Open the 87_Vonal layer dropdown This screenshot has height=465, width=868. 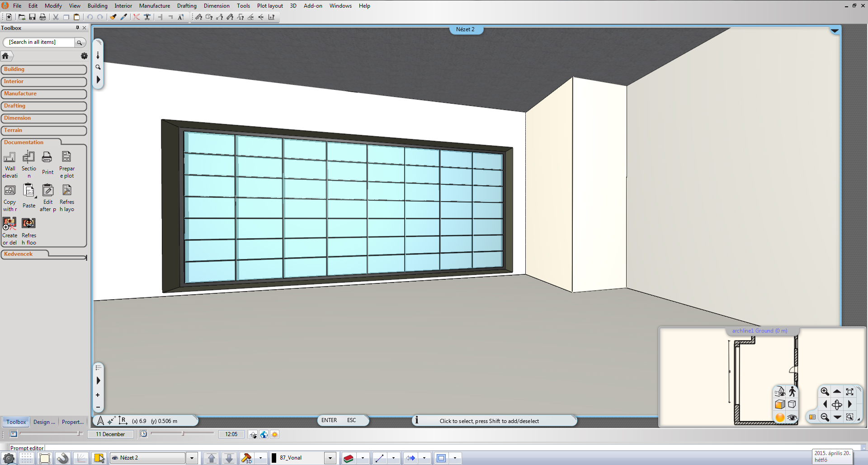tap(330, 458)
